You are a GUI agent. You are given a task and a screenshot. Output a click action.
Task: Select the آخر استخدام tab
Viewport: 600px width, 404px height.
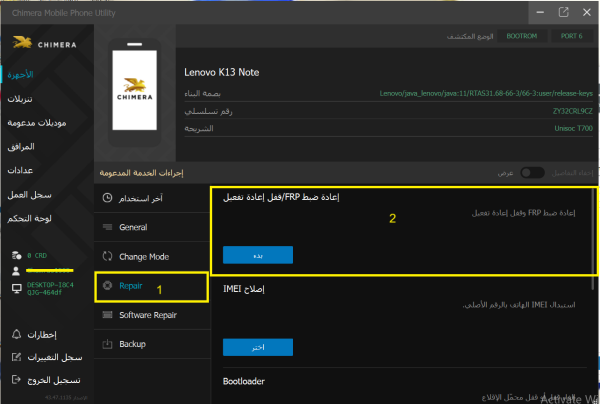(x=152, y=198)
